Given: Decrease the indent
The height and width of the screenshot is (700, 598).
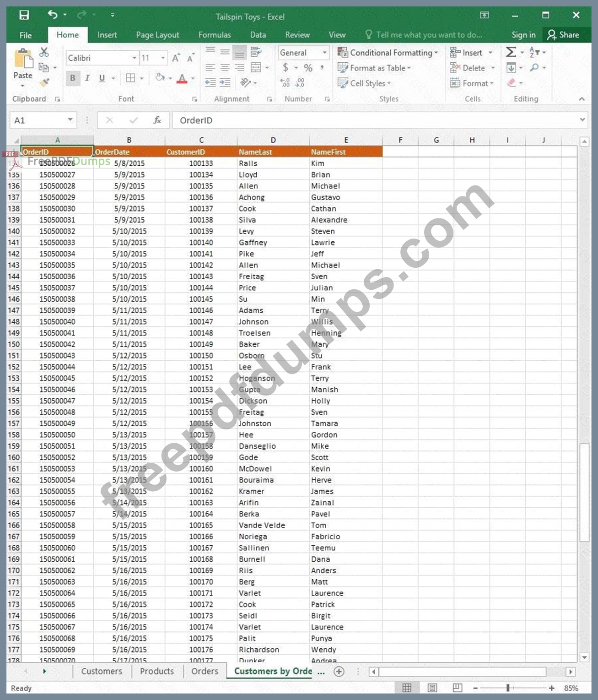Looking at the screenshot, I should (x=210, y=83).
